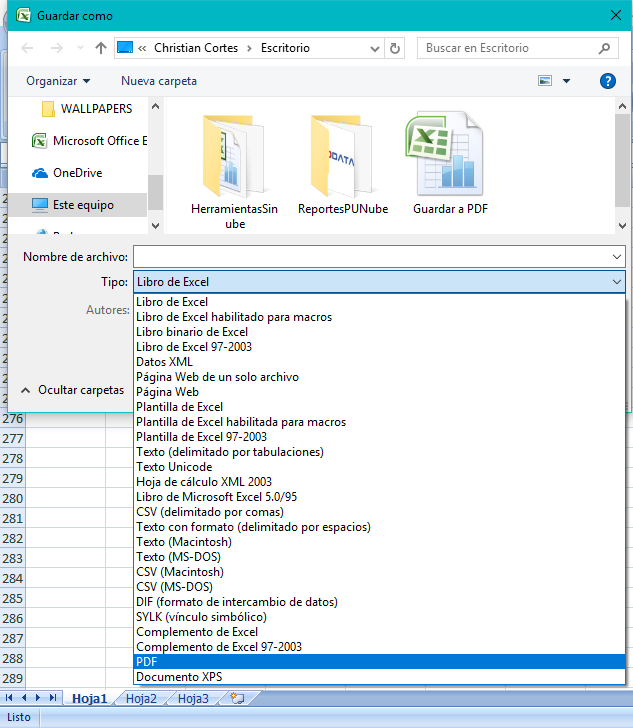
Task: Click the search magnifier icon
Action: (604, 48)
